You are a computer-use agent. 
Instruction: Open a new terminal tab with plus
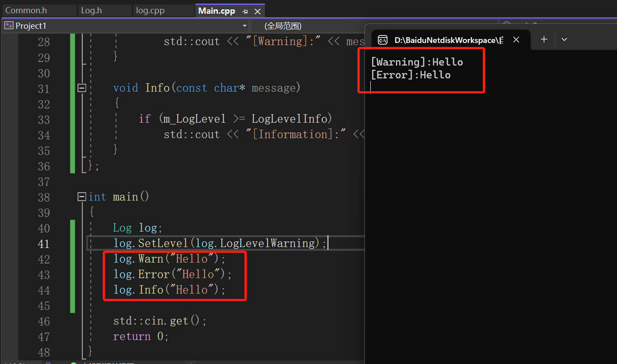544,39
